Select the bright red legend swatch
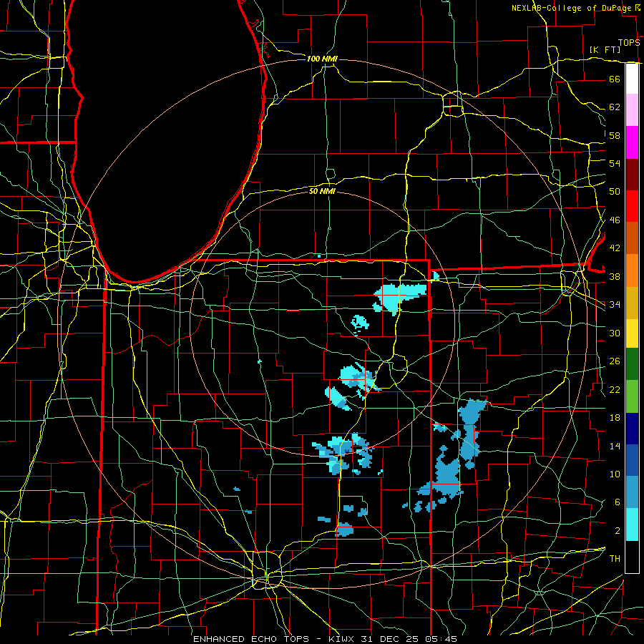This screenshot has height=644, width=644. (x=632, y=206)
